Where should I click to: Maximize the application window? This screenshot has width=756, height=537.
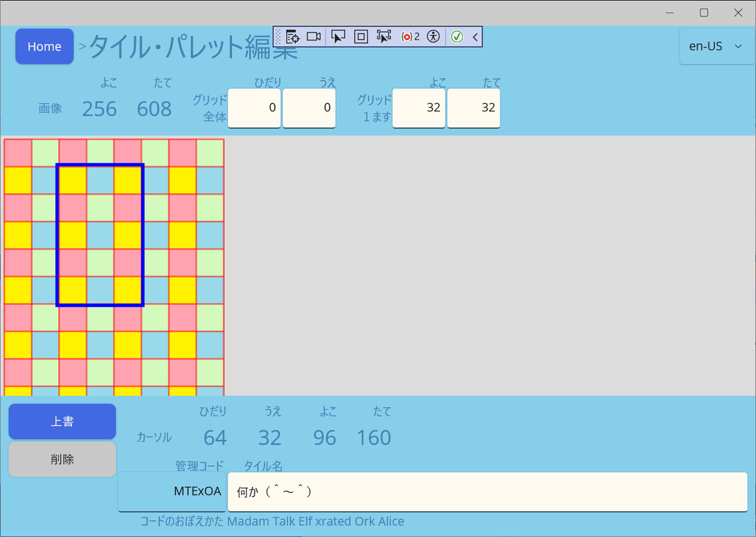[x=704, y=13]
